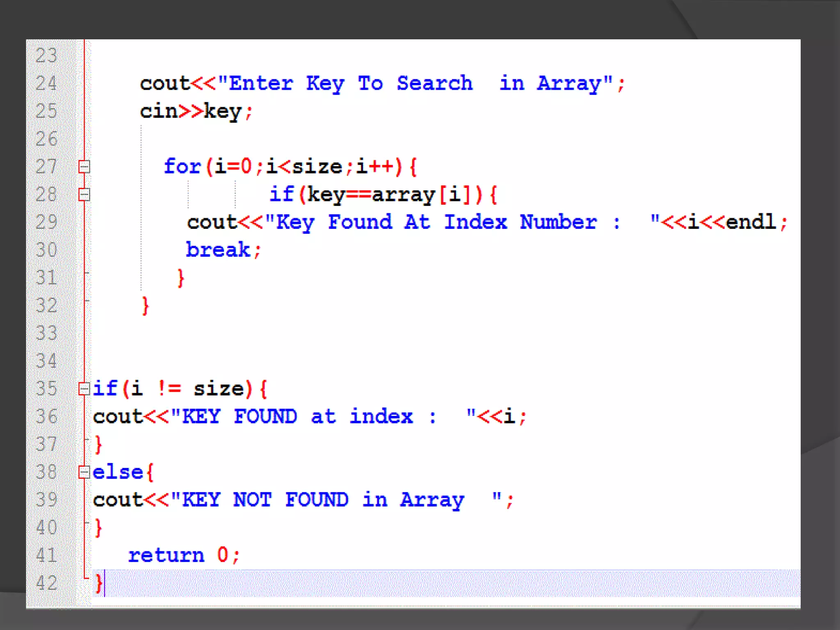Viewport: 840px width, 630px height.
Task: Collapse the if(i != size) block
Action: point(84,388)
